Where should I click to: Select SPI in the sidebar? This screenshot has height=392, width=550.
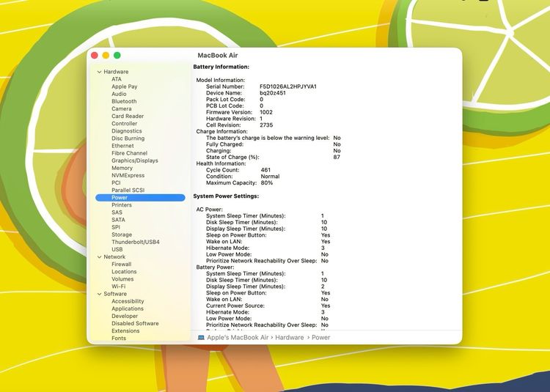(x=116, y=227)
